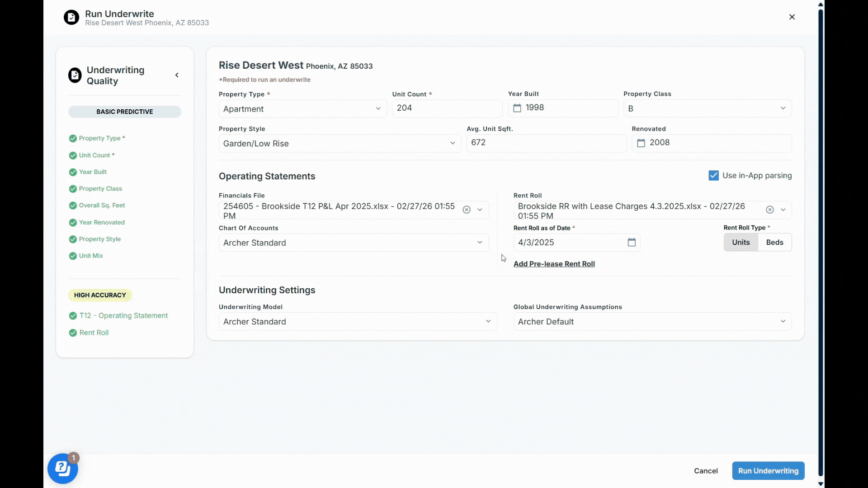This screenshot has height=488, width=868.
Task: Uncheck Use in-App parsing checkbox
Action: tap(713, 176)
